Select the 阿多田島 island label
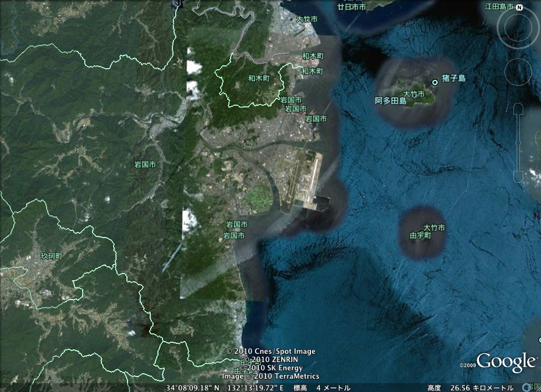 tap(391, 101)
